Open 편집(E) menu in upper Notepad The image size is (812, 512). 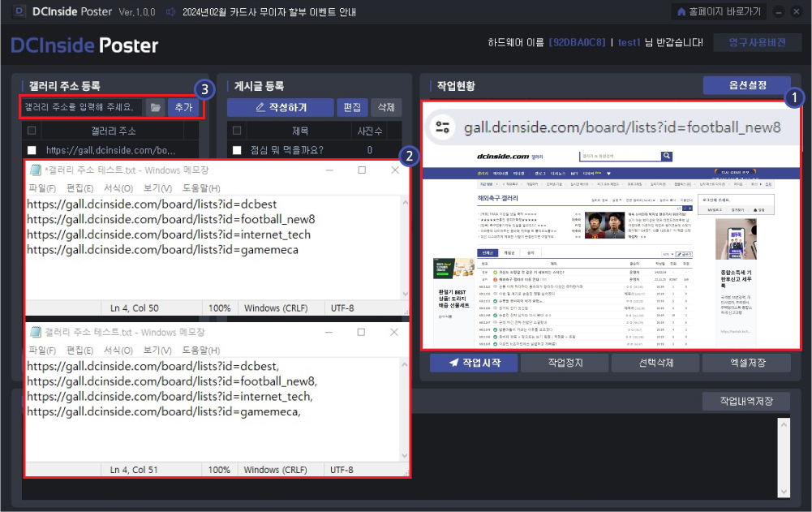[80, 188]
